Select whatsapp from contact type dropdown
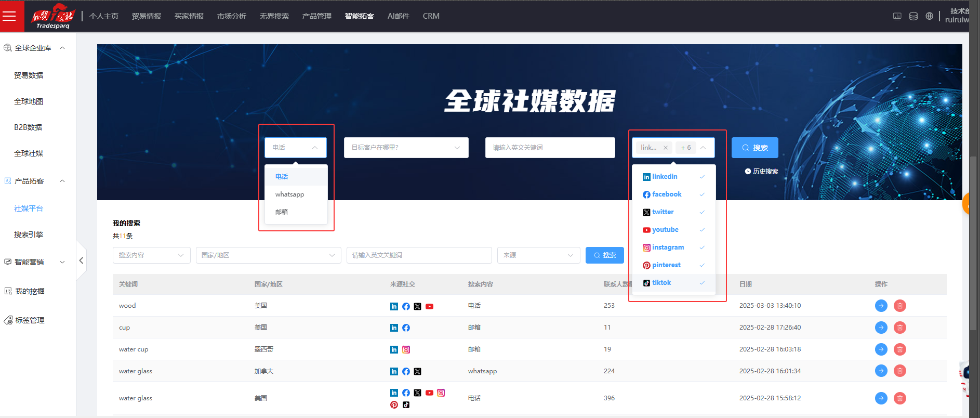980x418 pixels. (290, 194)
